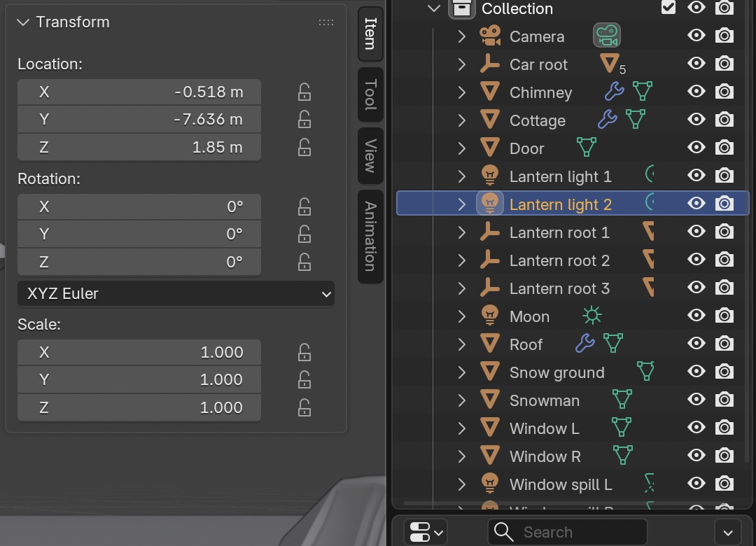This screenshot has height=546, width=756.
Task: Toggle Collection render visibility camera icon
Action: point(724,7)
